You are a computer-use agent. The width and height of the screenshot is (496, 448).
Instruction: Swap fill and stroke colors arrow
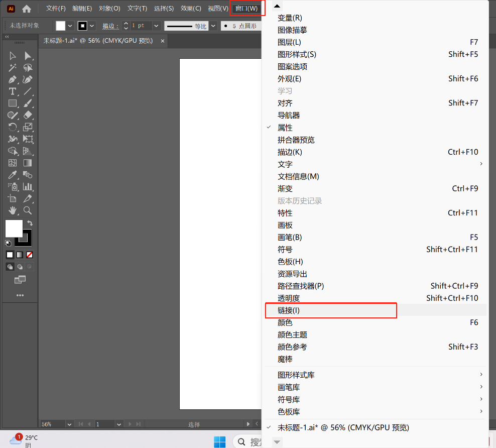pyautogui.click(x=30, y=223)
